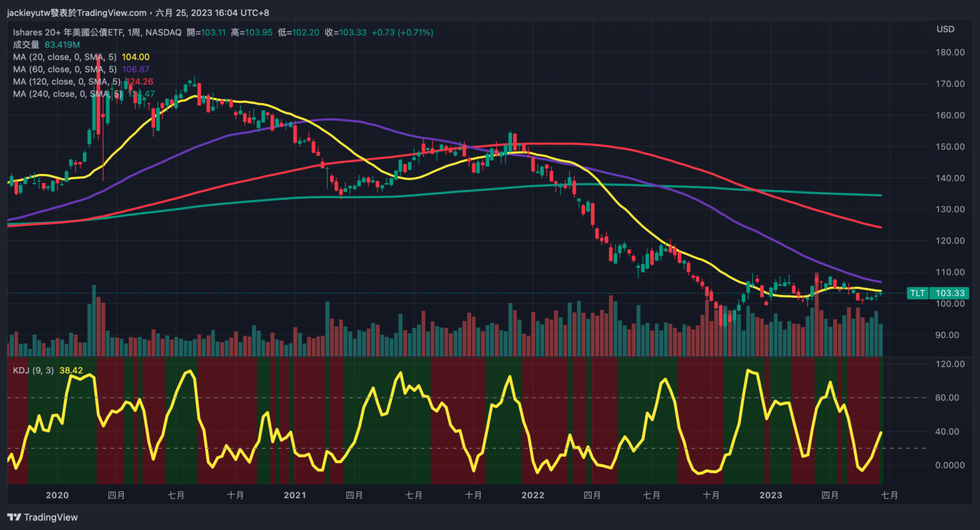The height and width of the screenshot is (530, 980).
Task: Select the Ishares 20+ ETF symbol title
Action: pyautogui.click(x=97, y=32)
